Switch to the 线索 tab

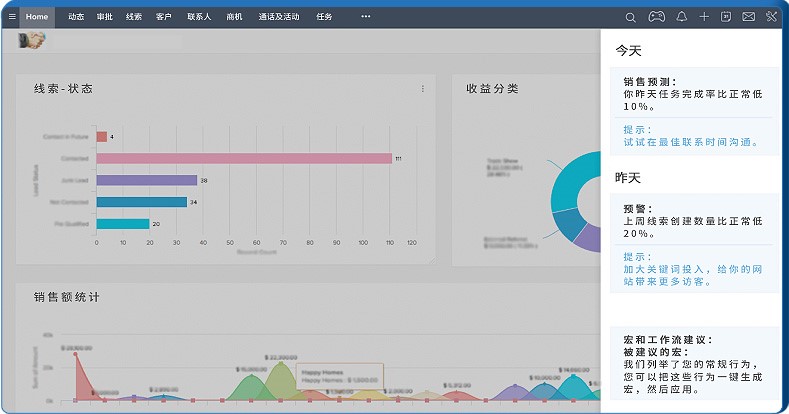[x=134, y=17]
